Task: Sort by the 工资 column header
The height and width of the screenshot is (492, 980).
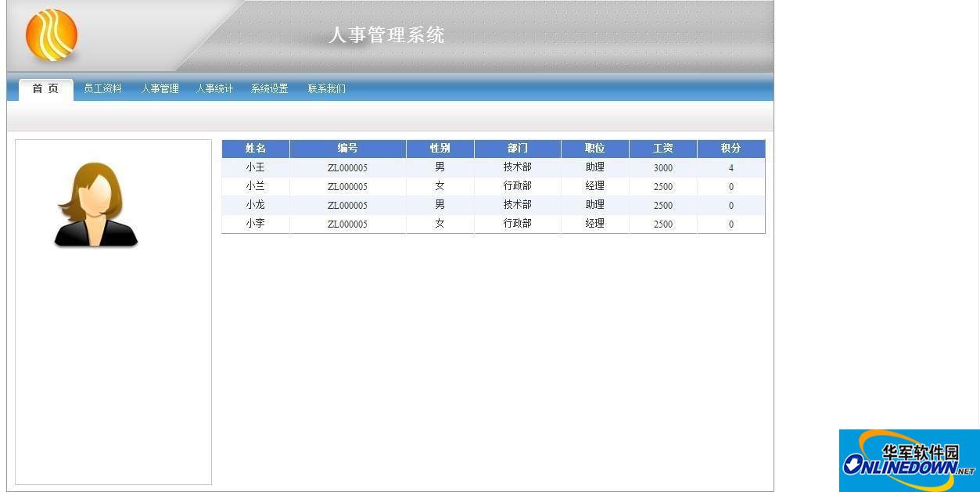Action: point(662,149)
